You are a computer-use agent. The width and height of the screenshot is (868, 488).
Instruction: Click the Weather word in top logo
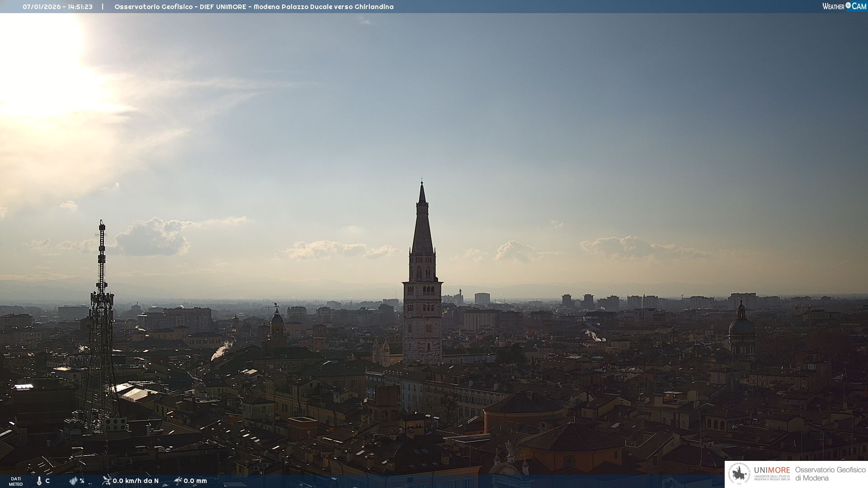(x=833, y=6)
